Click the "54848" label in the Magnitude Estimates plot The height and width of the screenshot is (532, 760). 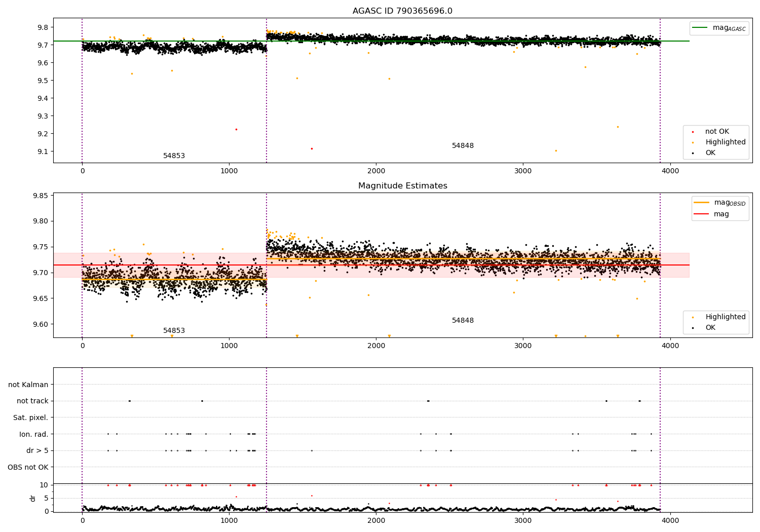click(x=463, y=321)
